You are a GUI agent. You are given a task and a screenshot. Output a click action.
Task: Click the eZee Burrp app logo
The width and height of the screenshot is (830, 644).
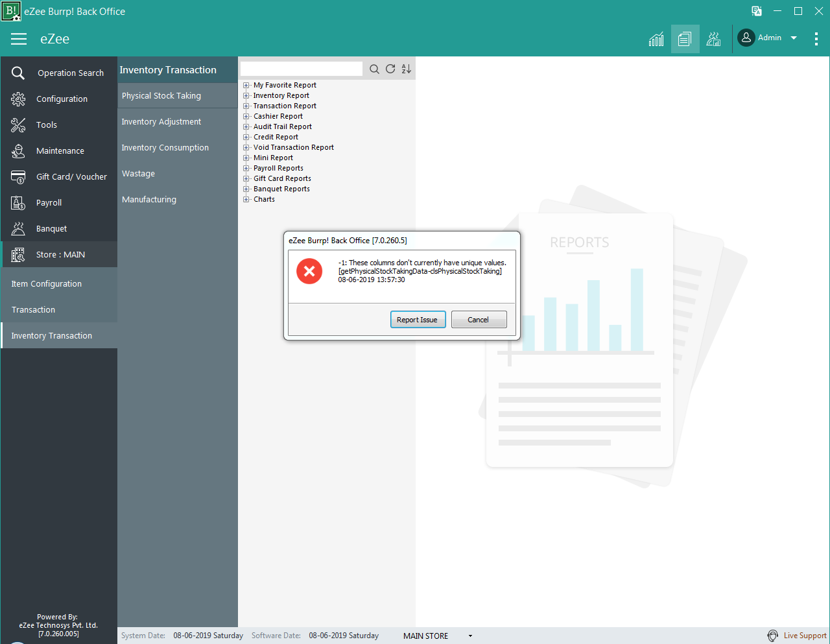point(11,11)
